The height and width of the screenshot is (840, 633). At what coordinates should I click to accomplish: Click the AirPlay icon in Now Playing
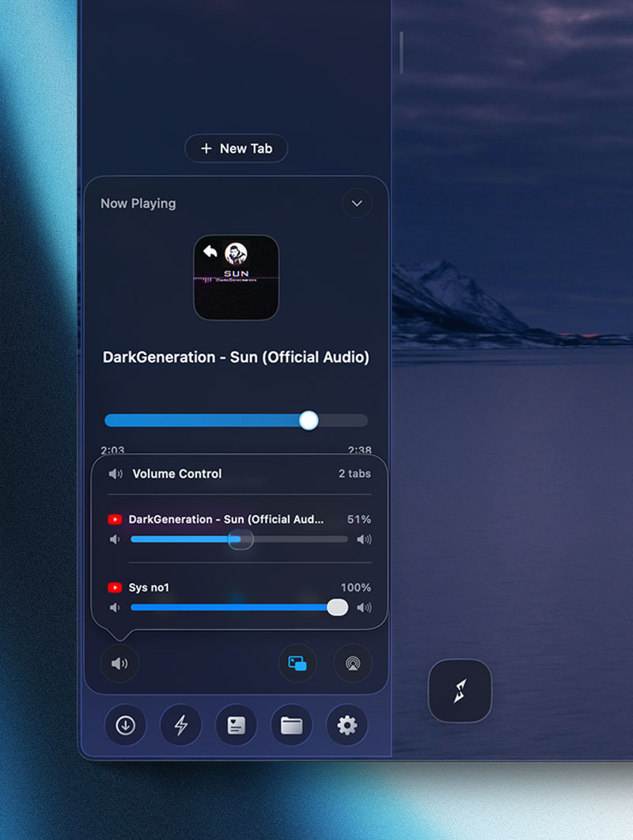pyautogui.click(x=352, y=663)
